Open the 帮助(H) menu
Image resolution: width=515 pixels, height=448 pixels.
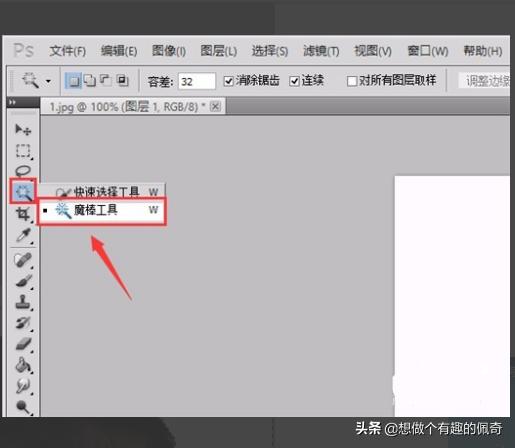click(483, 51)
